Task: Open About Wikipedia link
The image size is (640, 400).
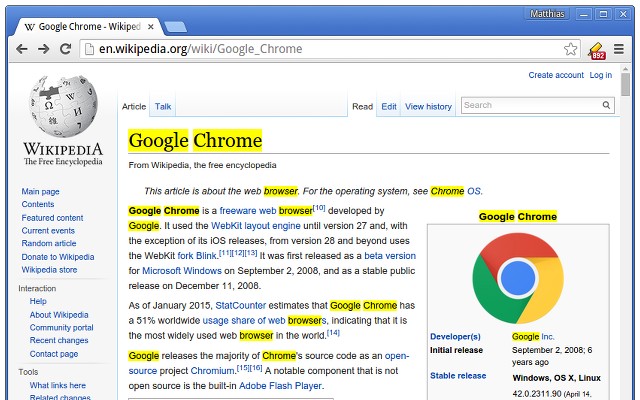Action: click(59, 315)
